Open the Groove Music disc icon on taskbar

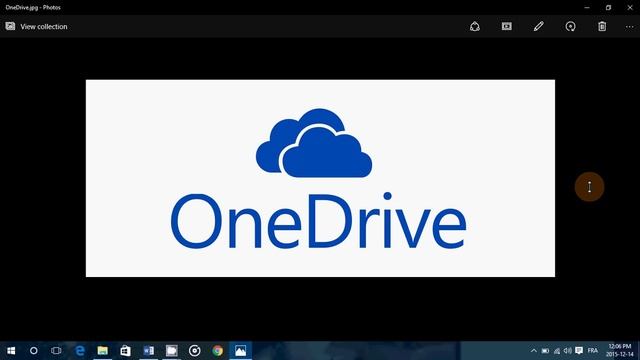[194, 351]
